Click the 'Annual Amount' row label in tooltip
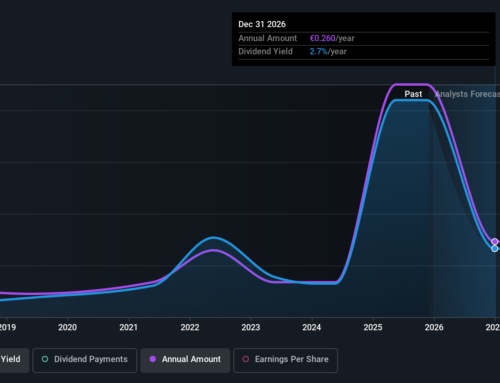The height and width of the screenshot is (383, 500). 267,38
